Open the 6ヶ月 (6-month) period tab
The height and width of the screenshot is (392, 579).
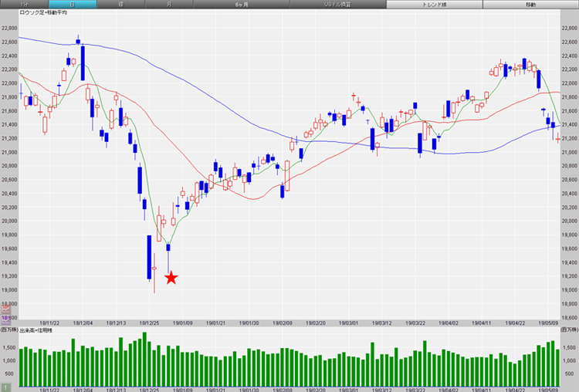[x=242, y=5]
